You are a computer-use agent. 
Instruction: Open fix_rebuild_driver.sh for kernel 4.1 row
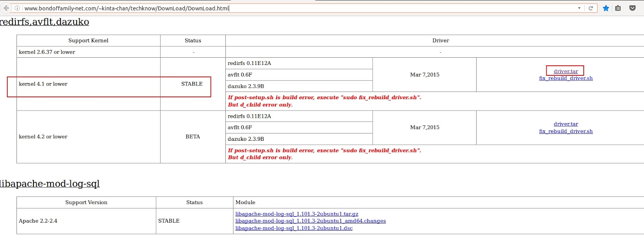[x=566, y=78]
